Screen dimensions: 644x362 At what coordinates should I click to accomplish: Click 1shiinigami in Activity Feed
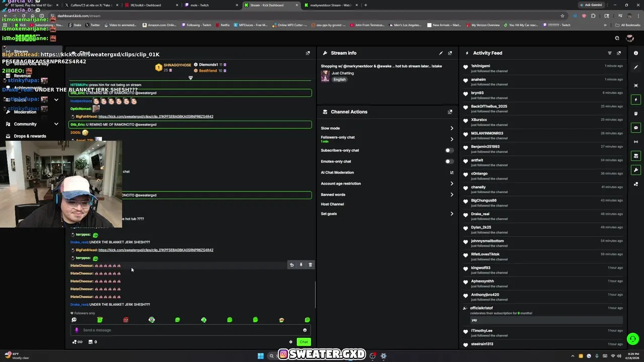tap(480, 66)
